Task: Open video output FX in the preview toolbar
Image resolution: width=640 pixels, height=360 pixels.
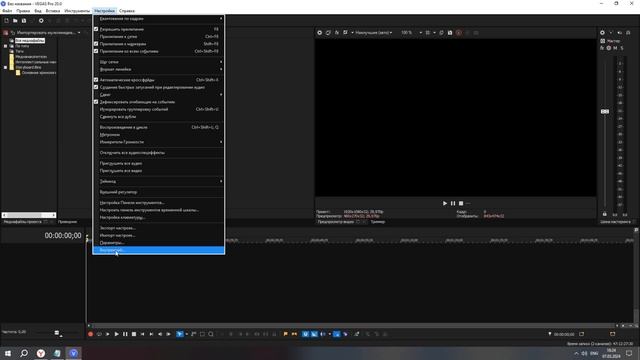Action: pyautogui.click(x=337, y=33)
